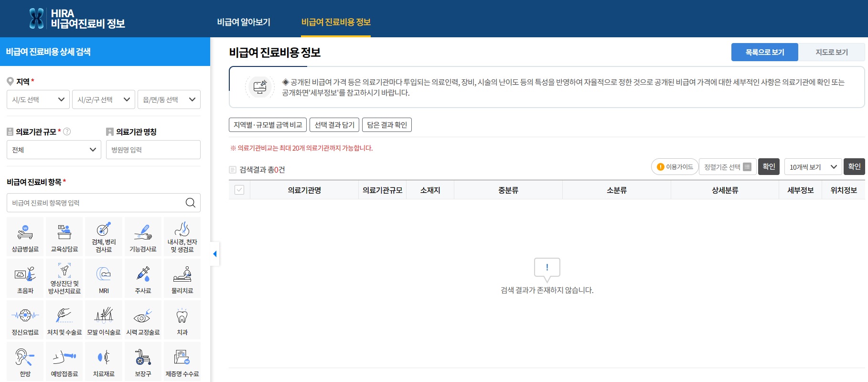Open the 의료기관 규모 help question mark
Screen dimensions: 868x382
[x=67, y=131]
